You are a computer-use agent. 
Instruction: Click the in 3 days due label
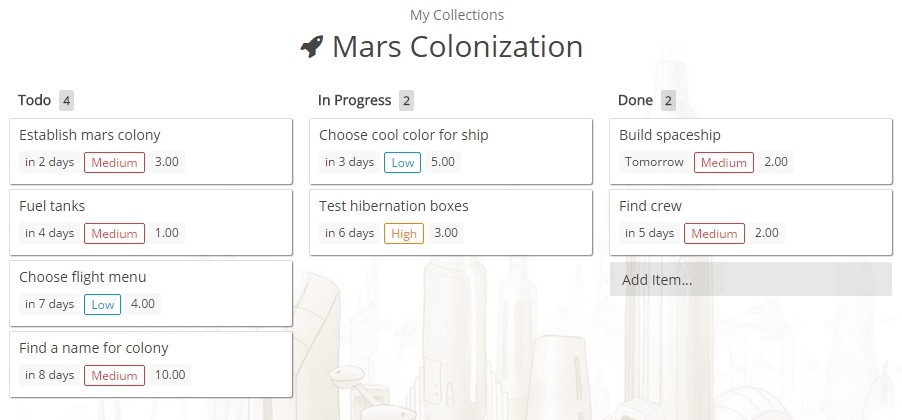pyautogui.click(x=350, y=162)
